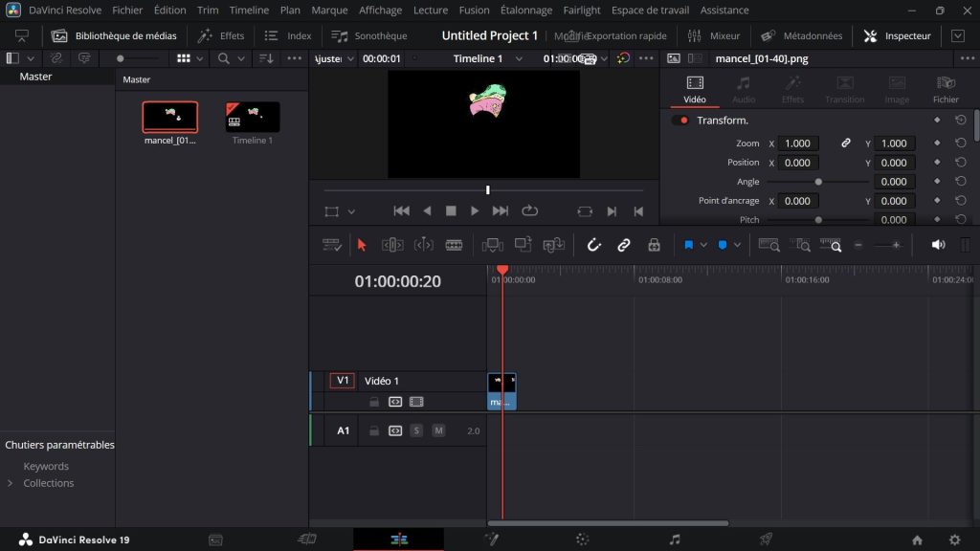Open the Bibliothèque de médias panel
Screen dimensions: 980x551
click(114, 36)
